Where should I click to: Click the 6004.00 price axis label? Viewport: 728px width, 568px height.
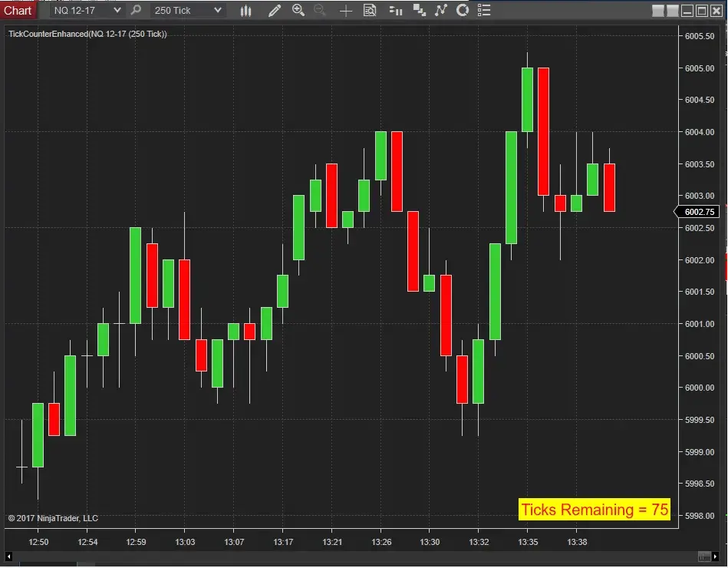pyautogui.click(x=700, y=132)
